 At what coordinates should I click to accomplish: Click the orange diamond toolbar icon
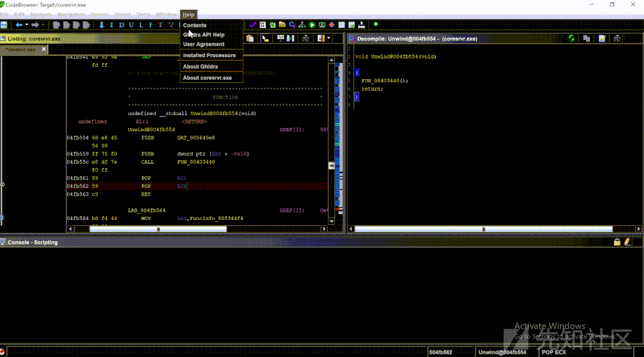tap(332, 25)
